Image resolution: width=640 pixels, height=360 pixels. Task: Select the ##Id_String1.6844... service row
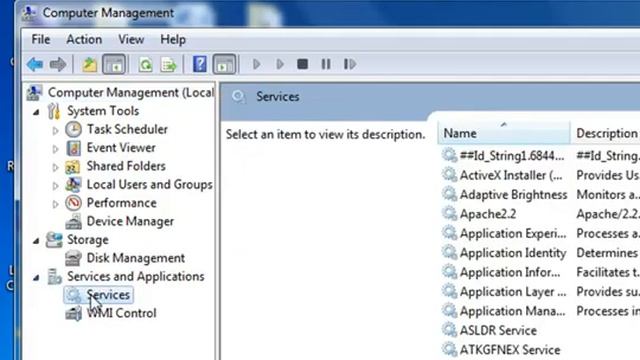click(x=512, y=156)
